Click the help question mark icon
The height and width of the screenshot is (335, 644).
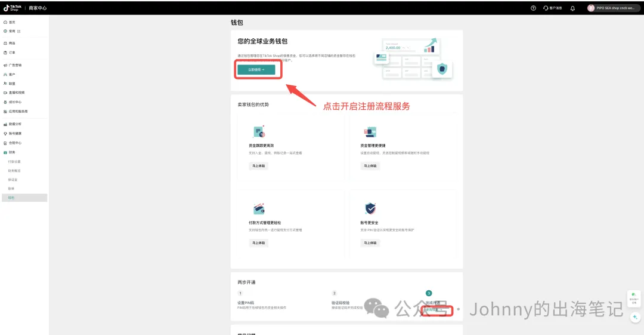click(x=533, y=8)
